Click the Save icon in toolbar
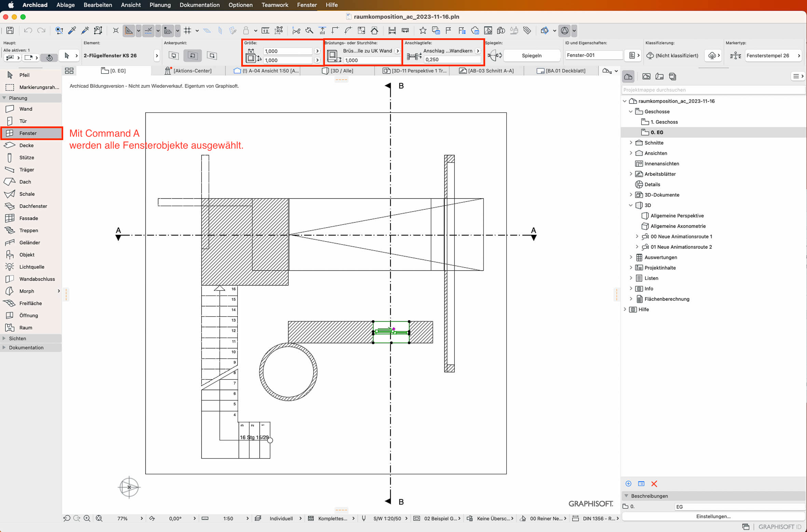Screen dimensions: 807x532 [10, 30]
